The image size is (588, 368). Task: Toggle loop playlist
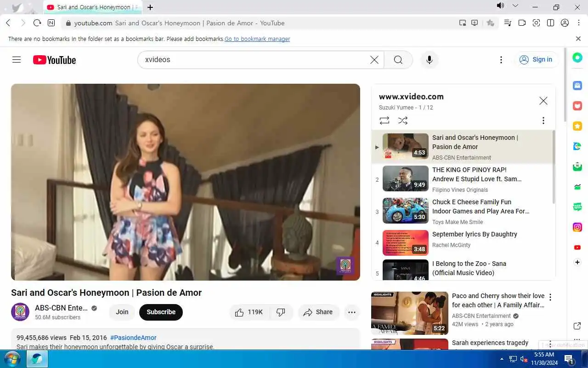pos(384,121)
